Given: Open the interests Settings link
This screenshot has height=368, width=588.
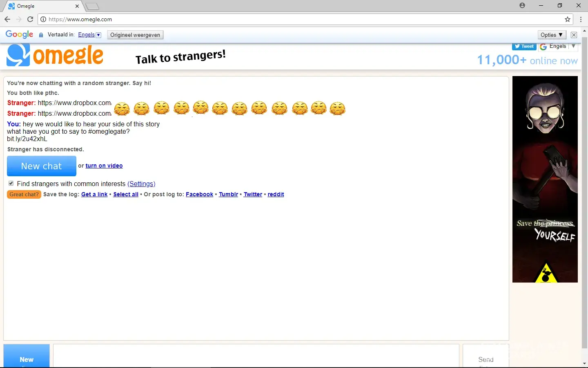Looking at the screenshot, I should click(x=141, y=184).
